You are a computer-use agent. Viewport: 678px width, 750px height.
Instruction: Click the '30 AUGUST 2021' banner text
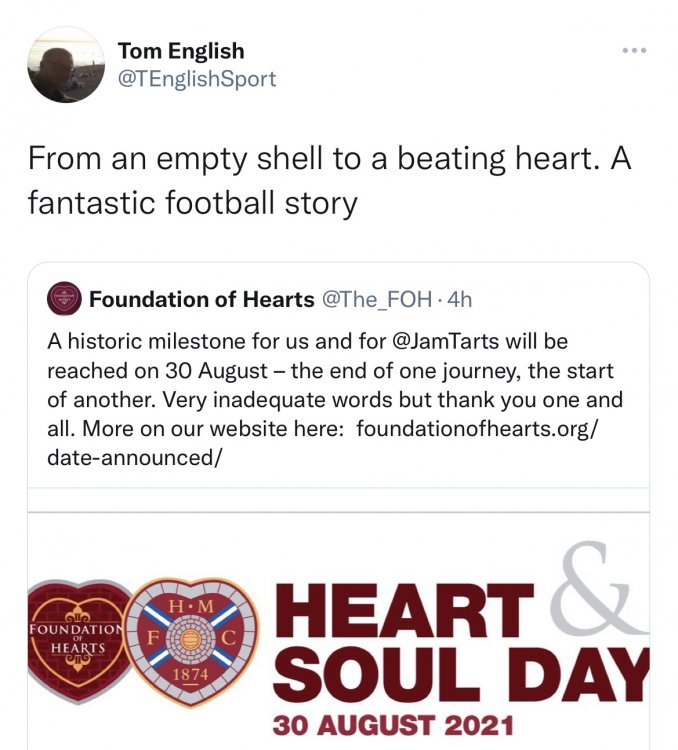click(393, 726)
